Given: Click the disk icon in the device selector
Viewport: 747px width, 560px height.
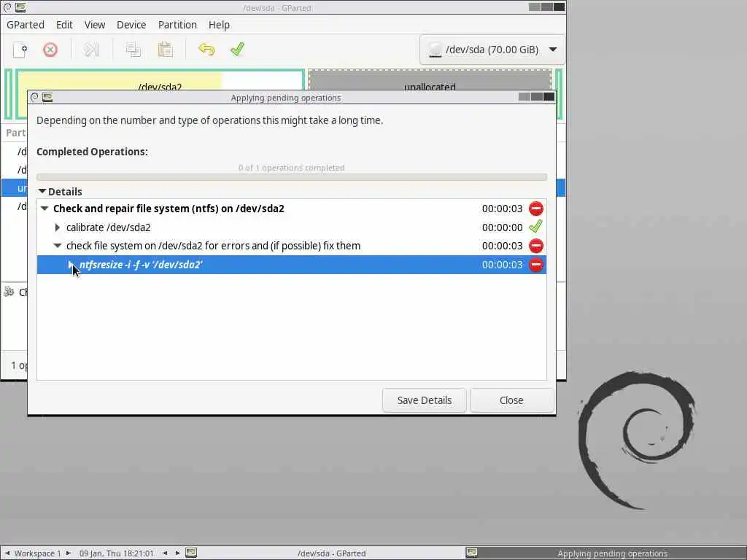Looking at the screenshot, I should click(x=435, y=50).
